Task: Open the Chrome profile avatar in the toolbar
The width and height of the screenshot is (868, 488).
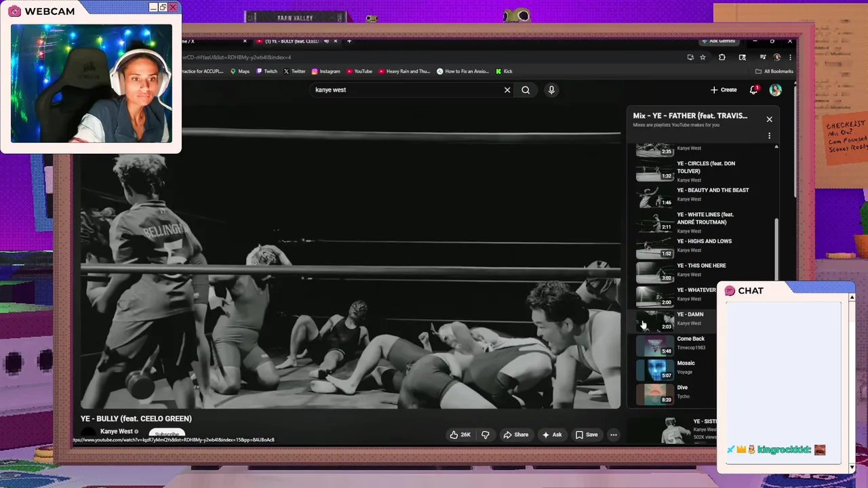Action: [x=777, y=58]
